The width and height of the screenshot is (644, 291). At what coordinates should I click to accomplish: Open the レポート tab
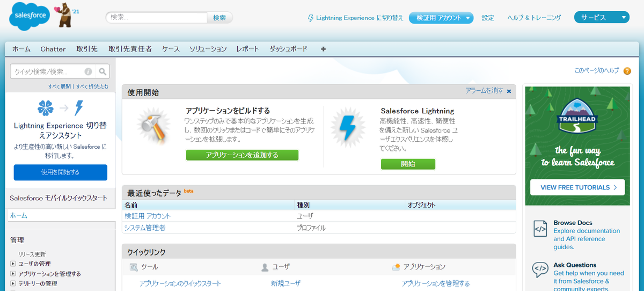tap(248, 49)
